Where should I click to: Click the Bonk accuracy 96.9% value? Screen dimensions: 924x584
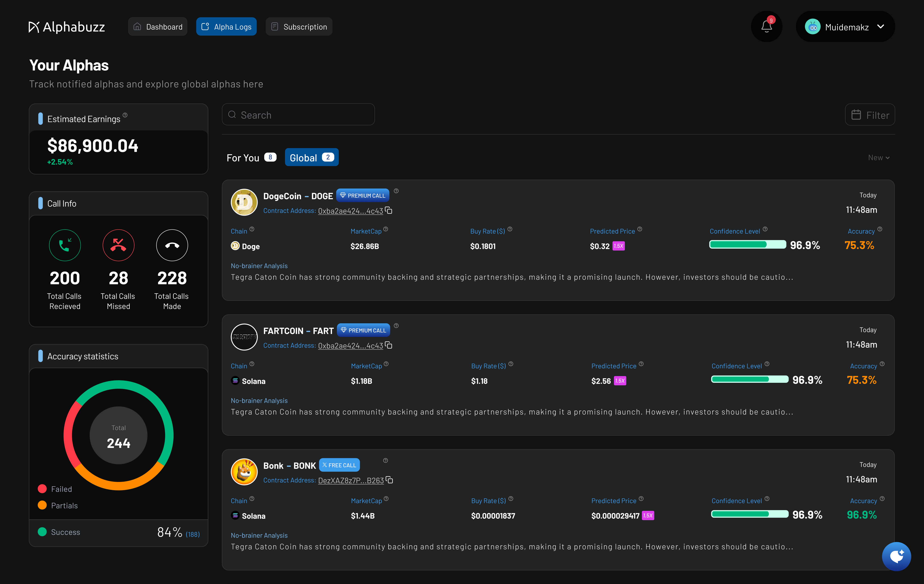(x=862, y=515)
